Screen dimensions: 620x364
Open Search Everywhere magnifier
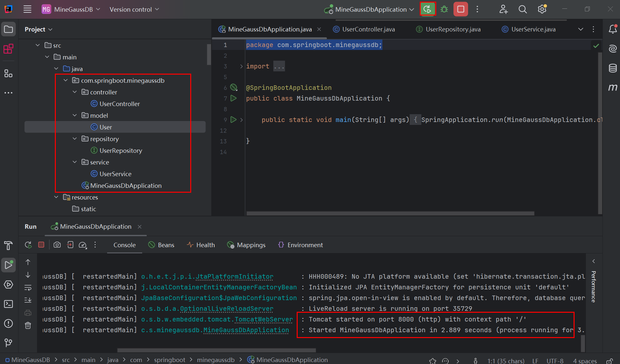(x=523, y=9)
